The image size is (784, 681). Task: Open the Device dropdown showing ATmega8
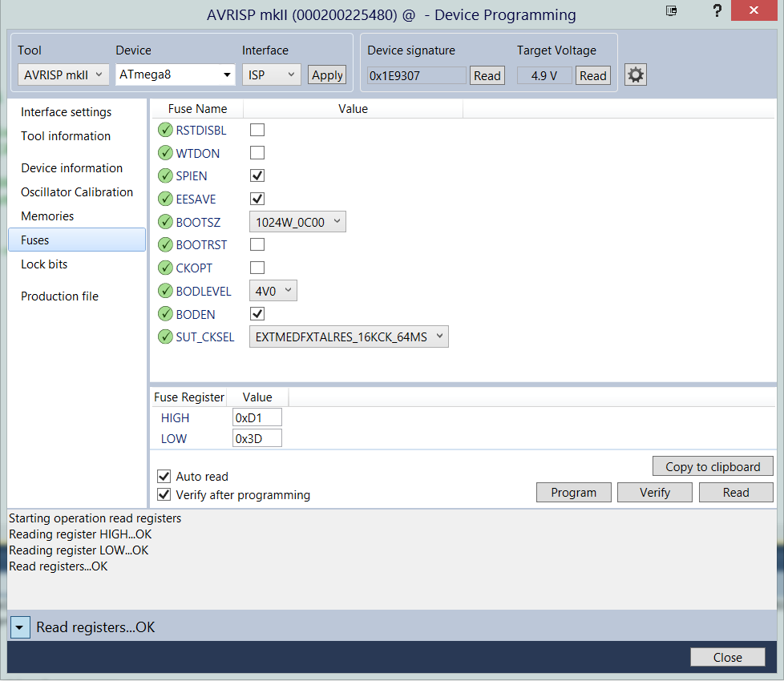coord(175,75)
